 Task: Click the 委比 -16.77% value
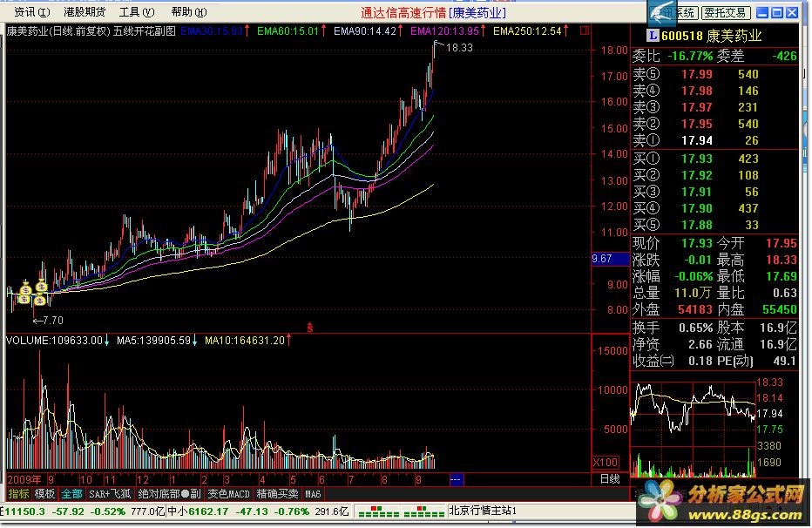(x=690, y=56)
